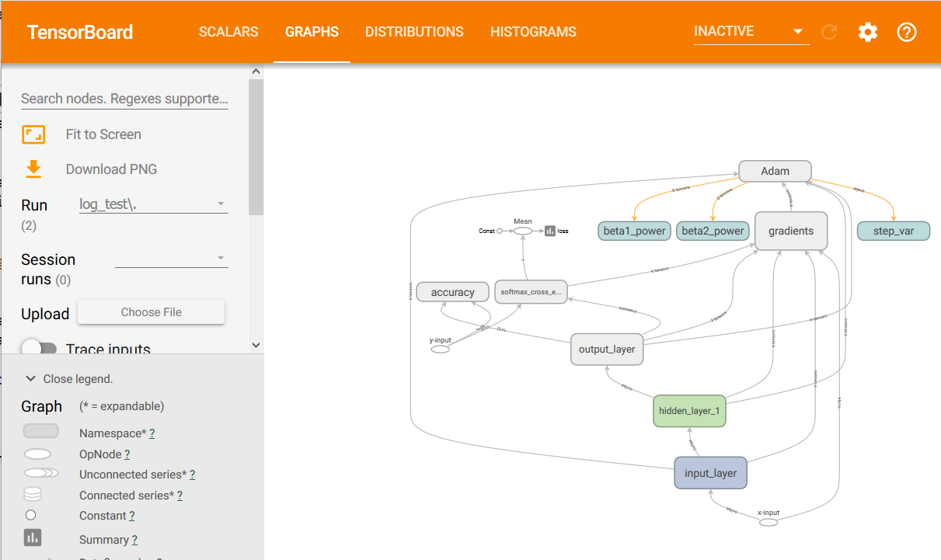941x560 pixels.
Task: Select the y-input op node
Action: [x=440, y=350]
